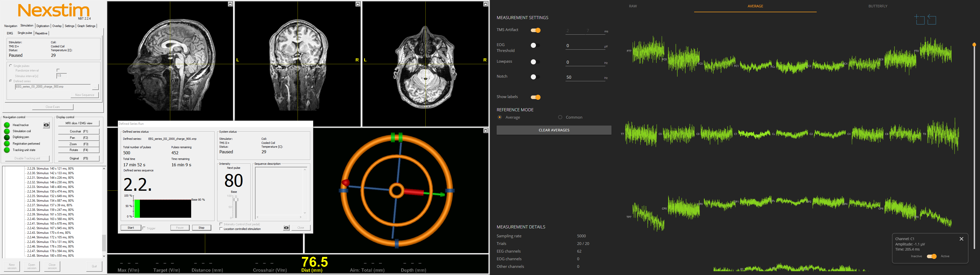Maximize the axial MRI view corner icon

pyautogui.click(x=485, y=4)
